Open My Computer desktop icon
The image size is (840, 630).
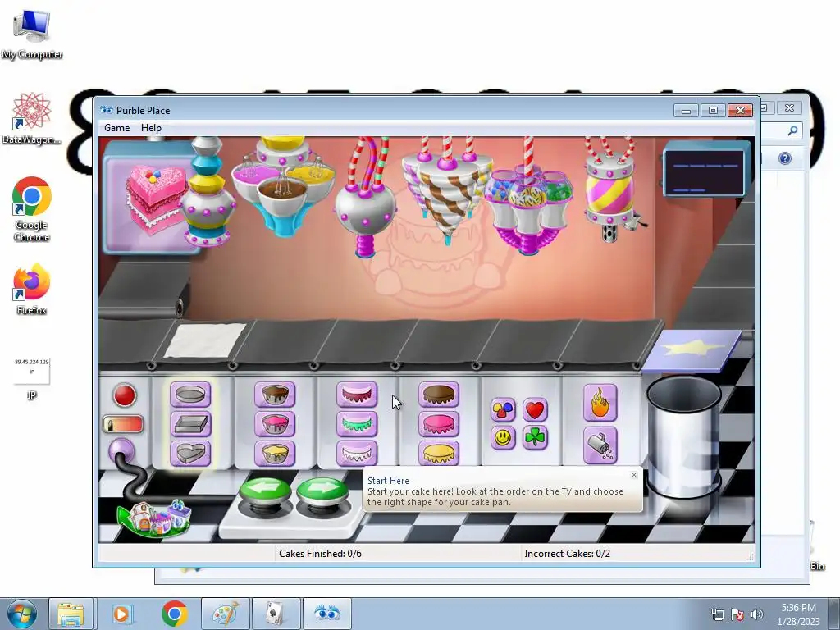coord(32,33)
